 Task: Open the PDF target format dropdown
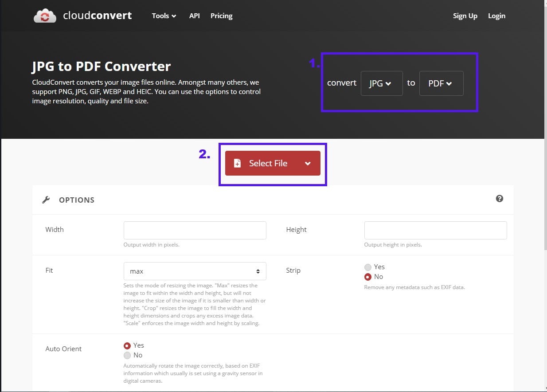point(441,83)
